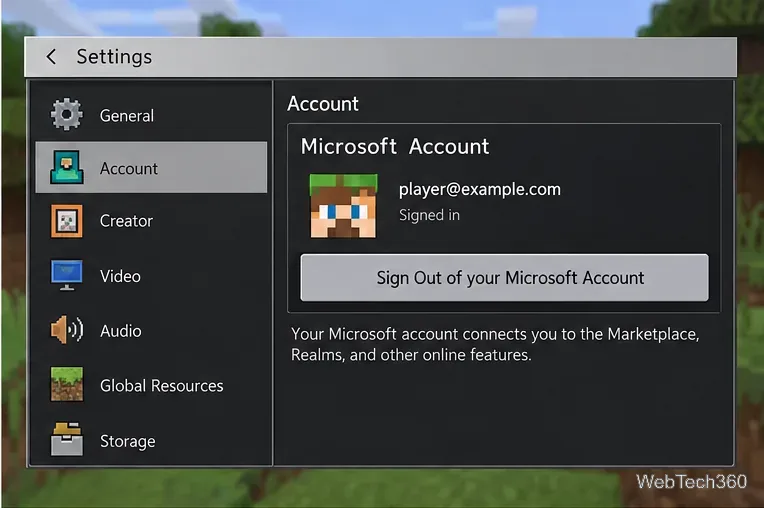Click the Account heading above the panel
764x508 pixels.
click(323, 104)
